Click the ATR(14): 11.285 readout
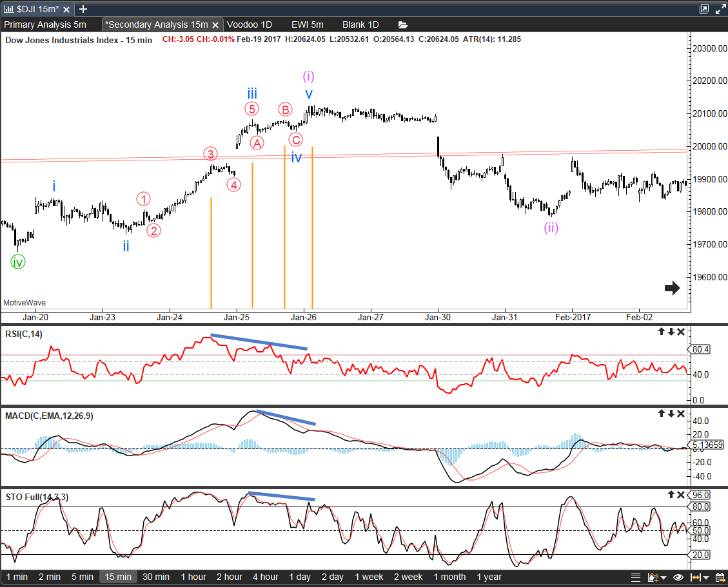The width and height of the screenshot is (728, 587). [x=492, y=39]
